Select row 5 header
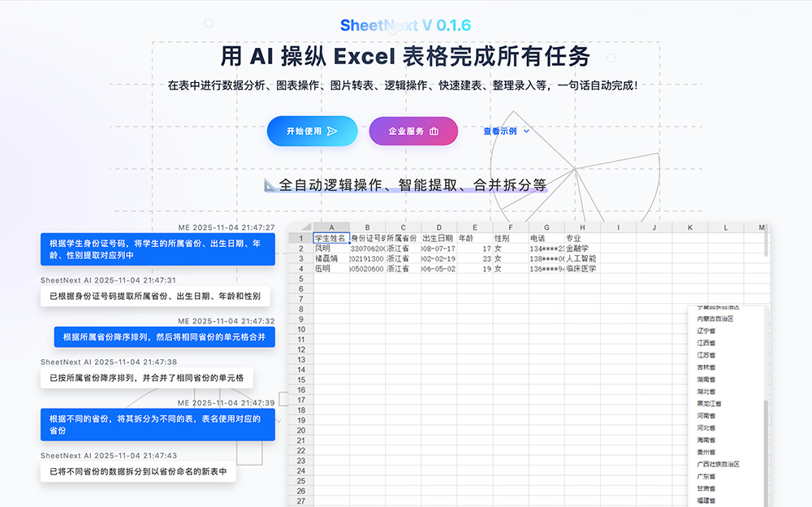Viewport: 812px width, 507px height. point(301,279)
